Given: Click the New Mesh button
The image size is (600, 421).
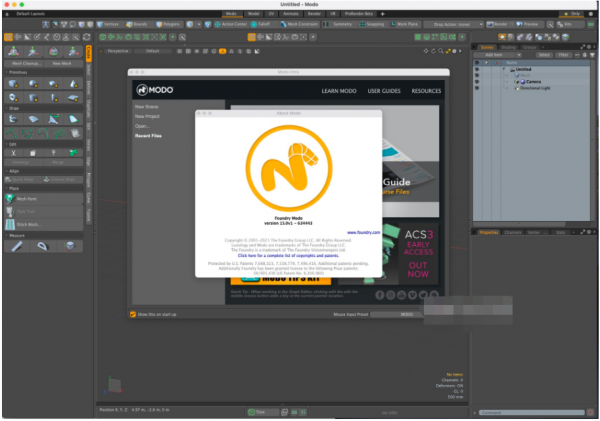Looking at the screenshot, I should 62,64.
